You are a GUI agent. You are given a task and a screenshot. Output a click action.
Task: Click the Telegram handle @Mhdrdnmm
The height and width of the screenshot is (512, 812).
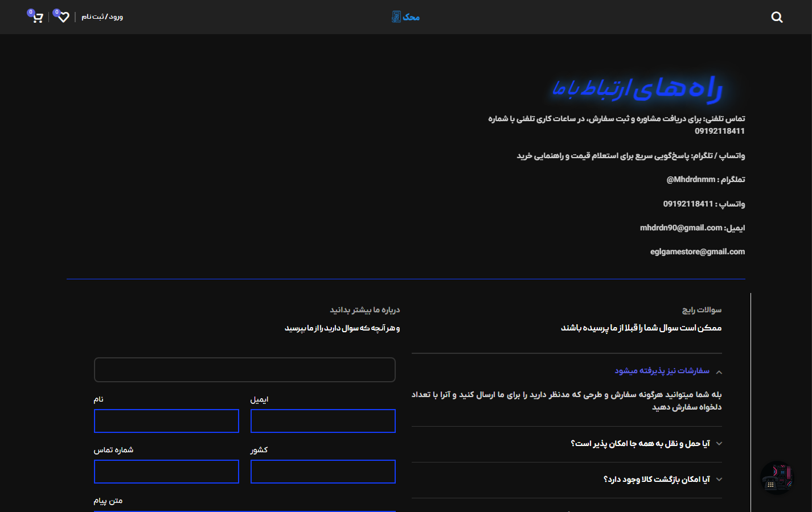click(x=691, y=180)
